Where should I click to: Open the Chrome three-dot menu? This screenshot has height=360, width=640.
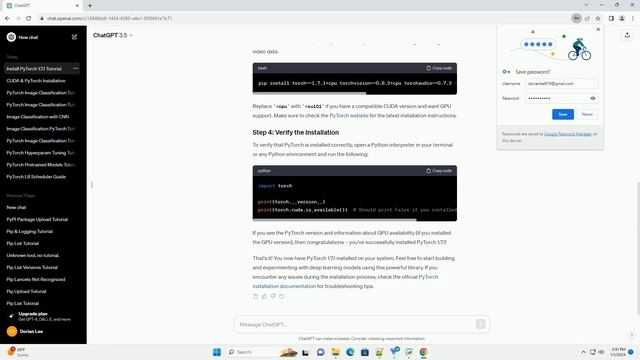pos(633,18)
